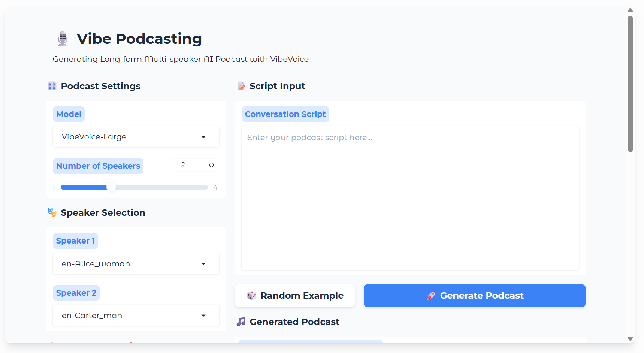The image size is (644, 353).
Task: Click the page scrollbar up arrow
Action: [x=630, y=10]
